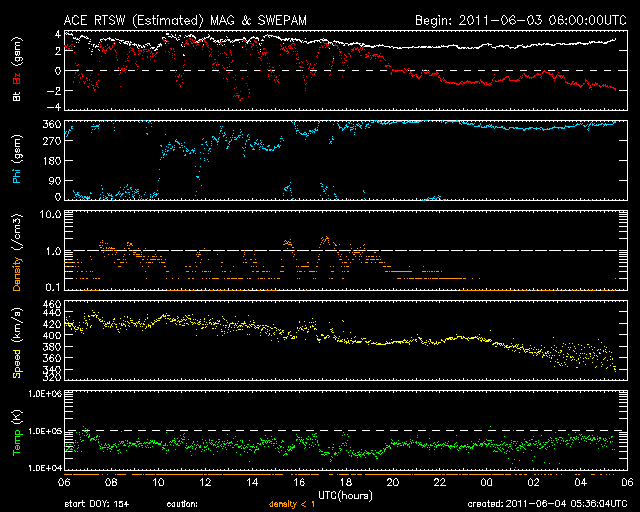Image resolution: width=640 pixels, height=512 pixels.
Task: Click the '460' tick label on Speed axis
Action: [52, 304]
